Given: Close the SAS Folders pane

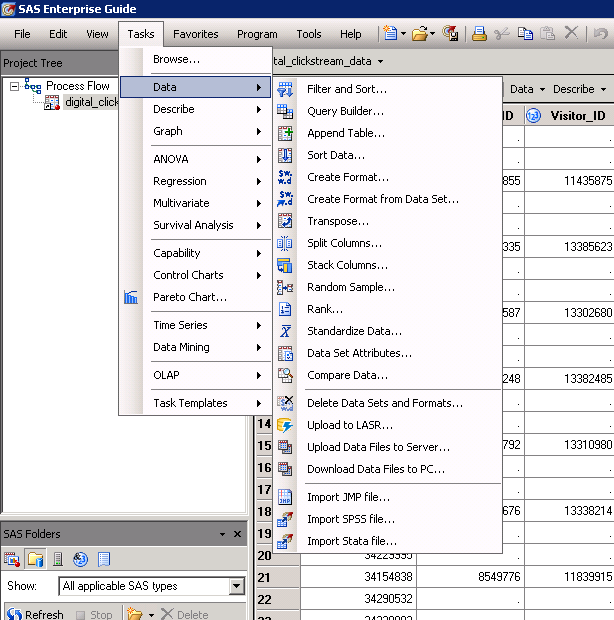Looking at the screenshot, I should (x=237, y=534).
